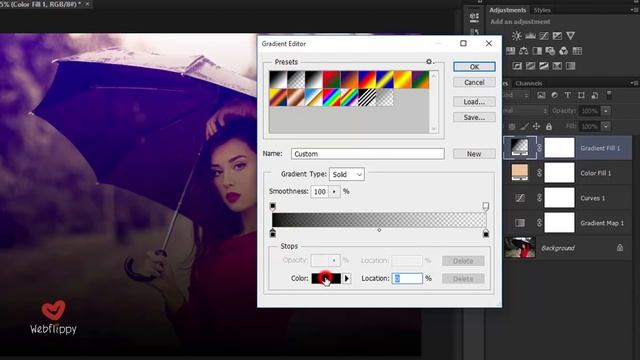Screen dimensions: 640x360
Task: Filter layers by type layers (T icon)
Action: pos(568,95)
